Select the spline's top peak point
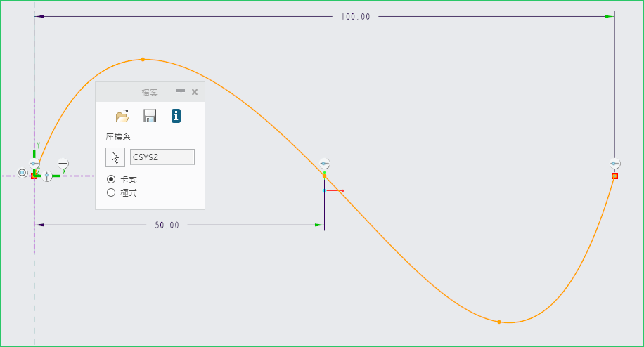The image size is (644, 347). [143, 60]
